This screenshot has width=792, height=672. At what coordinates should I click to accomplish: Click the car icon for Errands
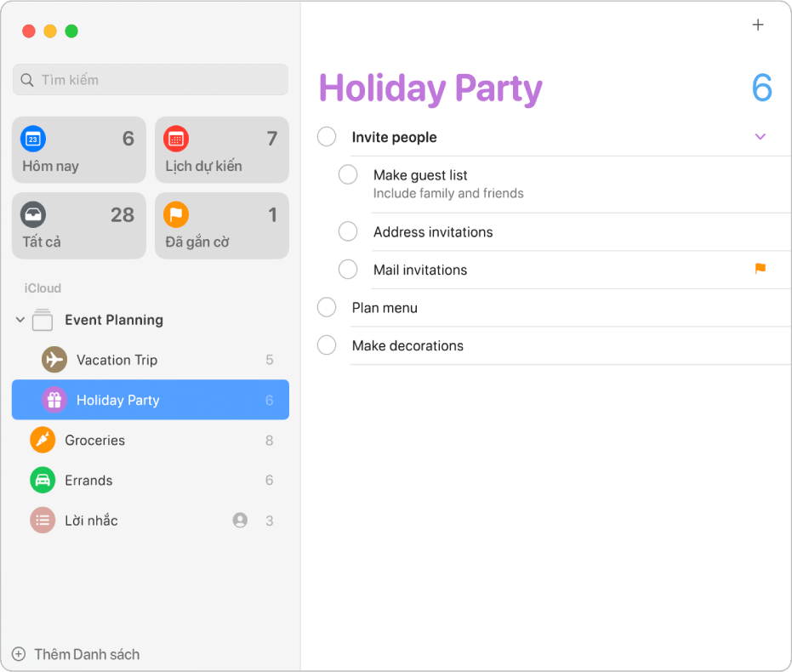43,480
